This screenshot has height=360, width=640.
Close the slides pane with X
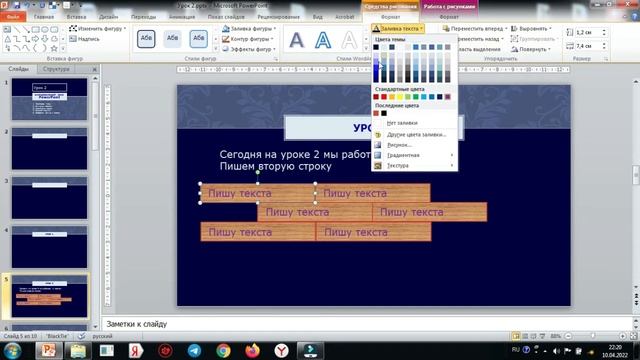click(95, 69)
